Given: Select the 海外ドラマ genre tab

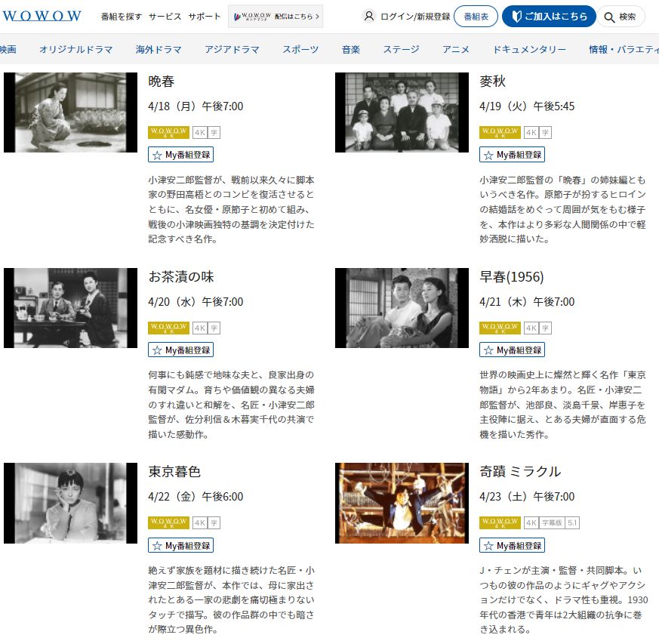Looking at the screenshot, I should 159,49.
